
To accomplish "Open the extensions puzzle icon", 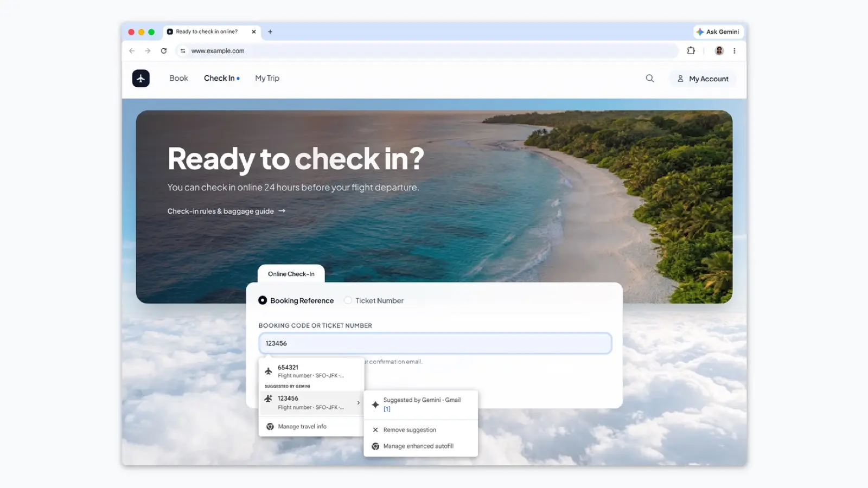I will (691, 50).
